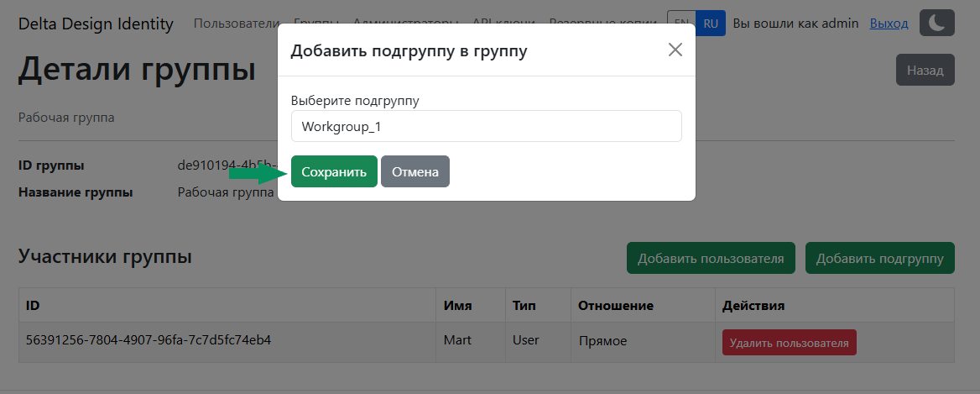This screenshot has width=980, height=394.
Task: Click the Добавить подгруппу в группу dialog title
Action: coord(409,50)
